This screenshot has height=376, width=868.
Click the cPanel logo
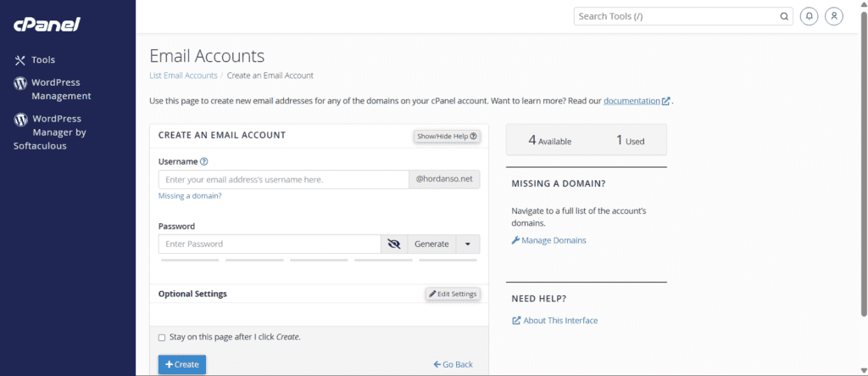47,25
